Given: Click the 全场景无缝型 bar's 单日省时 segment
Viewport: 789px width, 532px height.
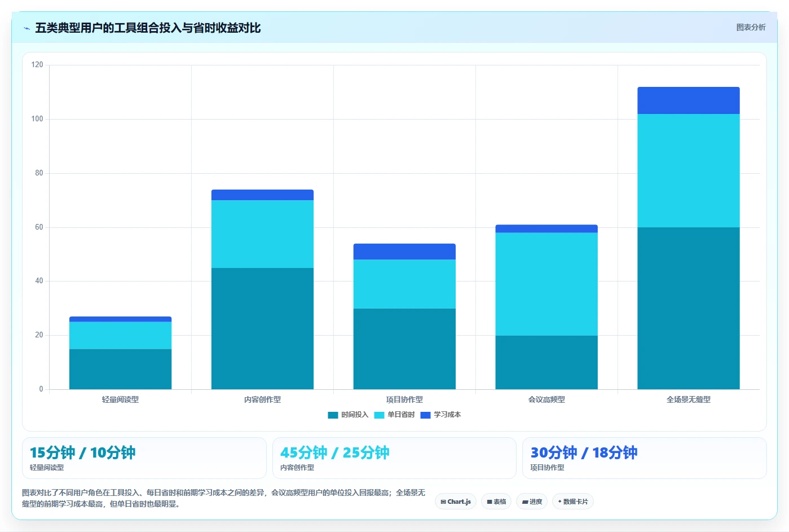Looking at the screenshot, I should (689, 171).
